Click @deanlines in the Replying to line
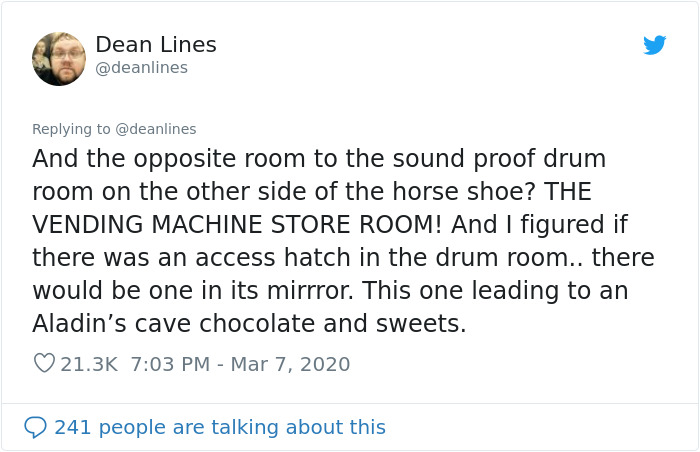Screen dimensions: 700x452 coord(156,129)
